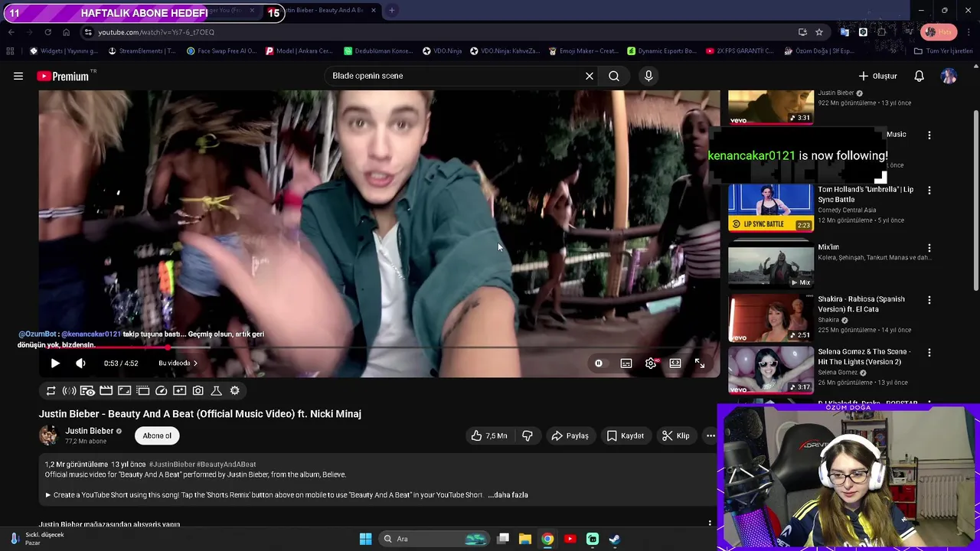
Task: Open 'Tüm Yer İşaretleri' bookmarks folder
Action: coord(943,51)
